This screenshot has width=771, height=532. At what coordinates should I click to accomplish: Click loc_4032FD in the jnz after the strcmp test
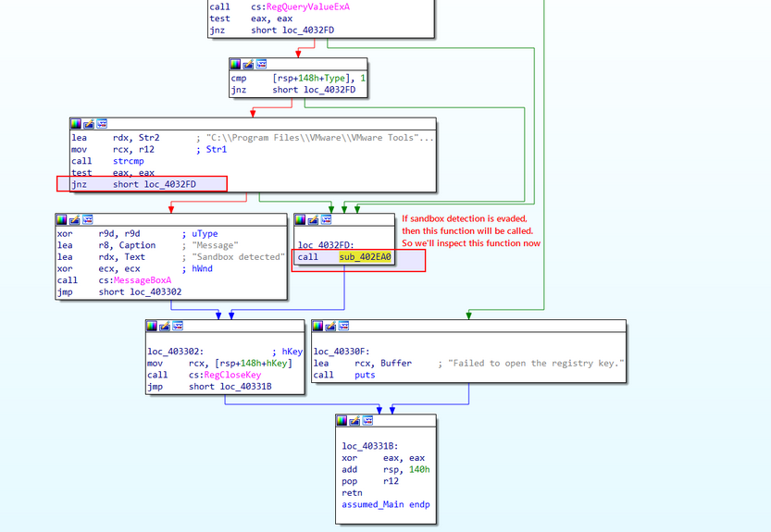click(170, 184)
